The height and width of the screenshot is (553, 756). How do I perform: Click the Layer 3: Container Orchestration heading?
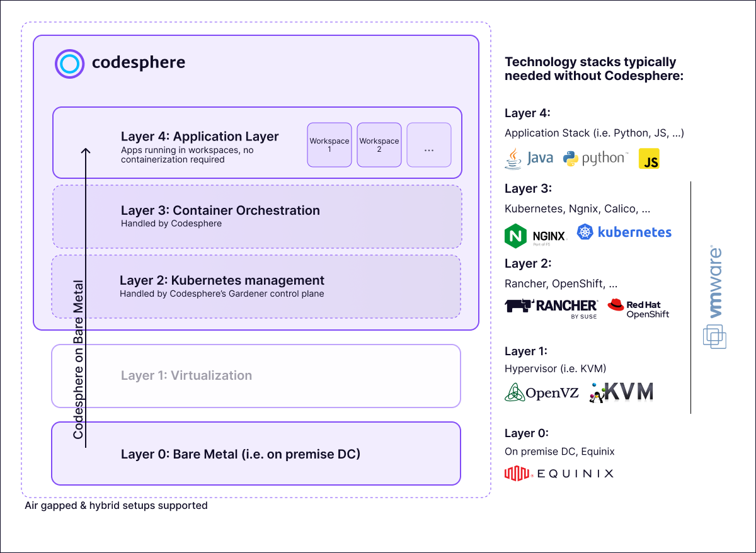coord(220,210)
